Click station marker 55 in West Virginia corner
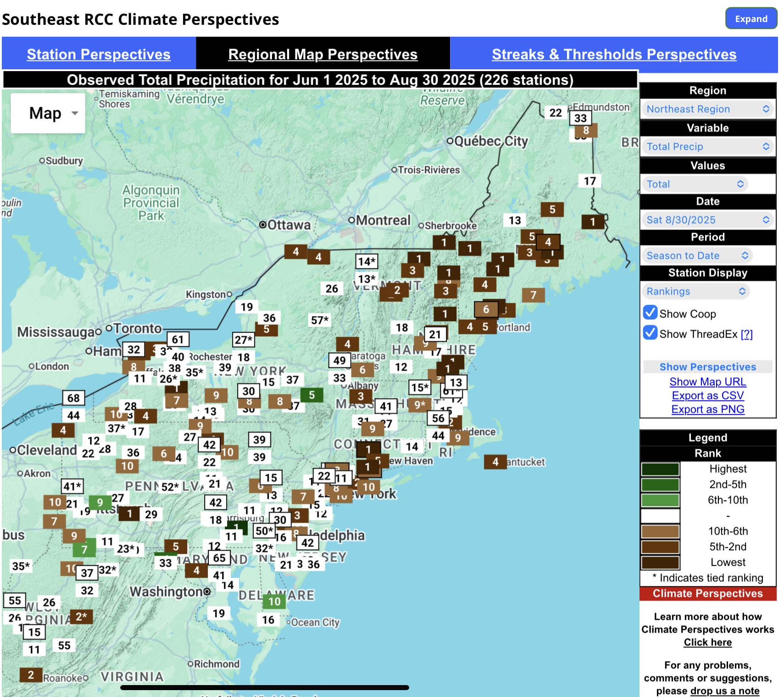The width and height of the screenshot is (784, 697). tap(15, 600)
